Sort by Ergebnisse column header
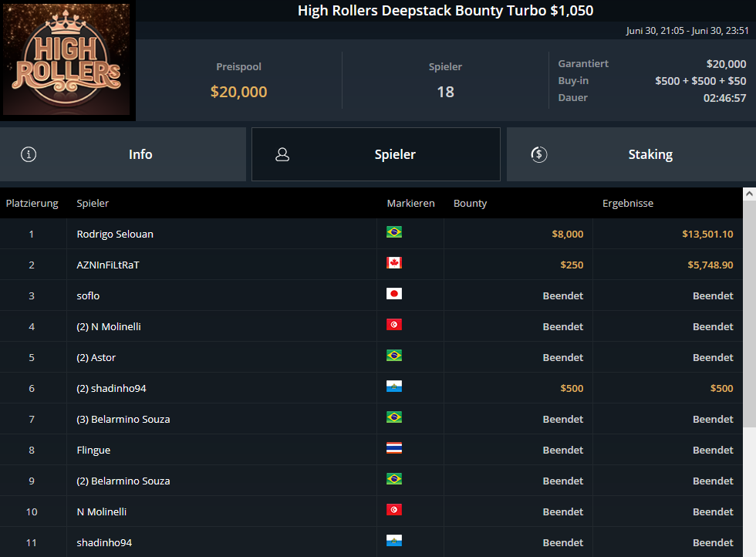The width and height of the screenshot is (756, 557). point(628,204)
